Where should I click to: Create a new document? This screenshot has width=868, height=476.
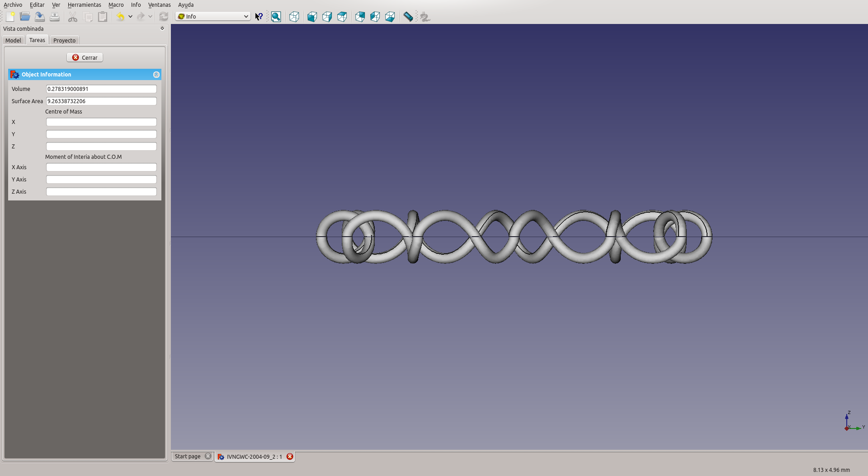pos(10,17)
